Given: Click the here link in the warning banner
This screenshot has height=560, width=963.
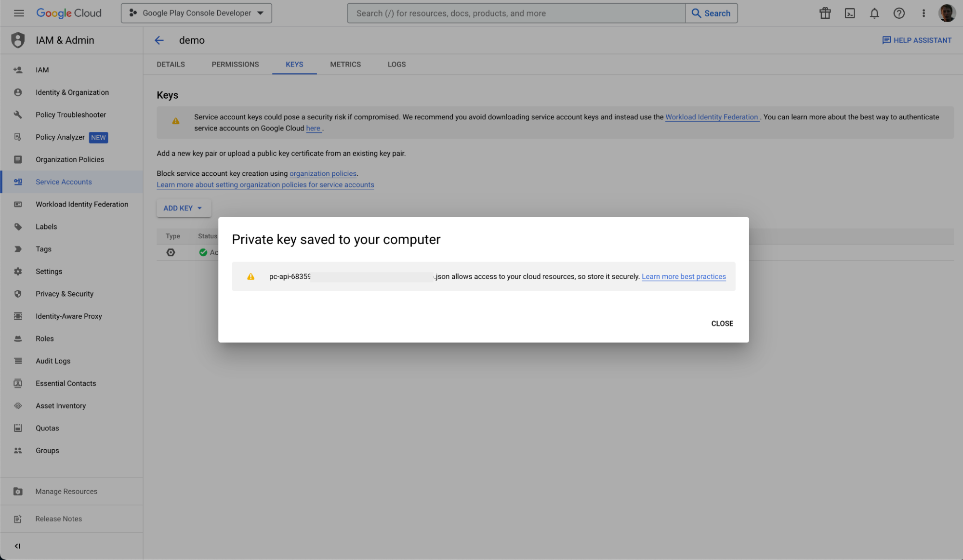Looking at the screenshot, I should pyautogui.click(x=313, y=128).
